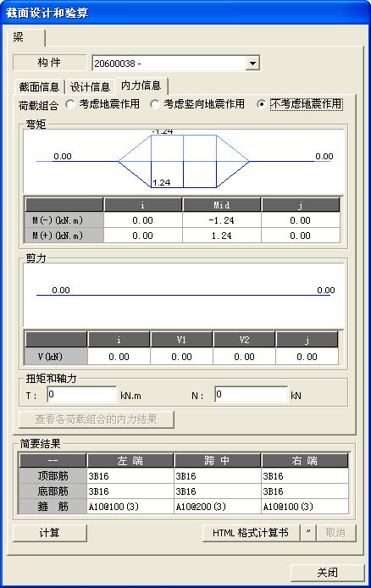Focus the axial force N input field

(x=251, y=395)
